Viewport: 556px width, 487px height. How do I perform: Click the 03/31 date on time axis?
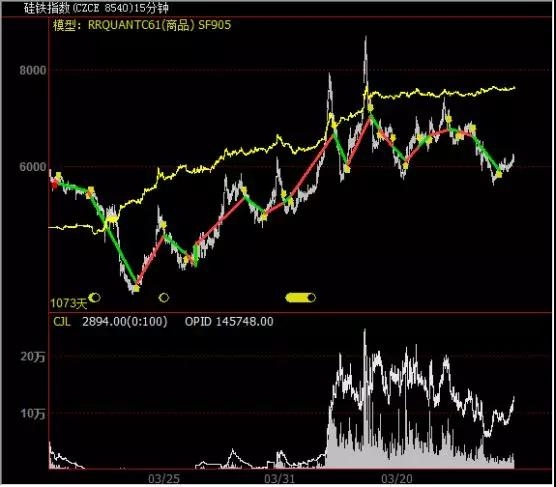(279, 479)
